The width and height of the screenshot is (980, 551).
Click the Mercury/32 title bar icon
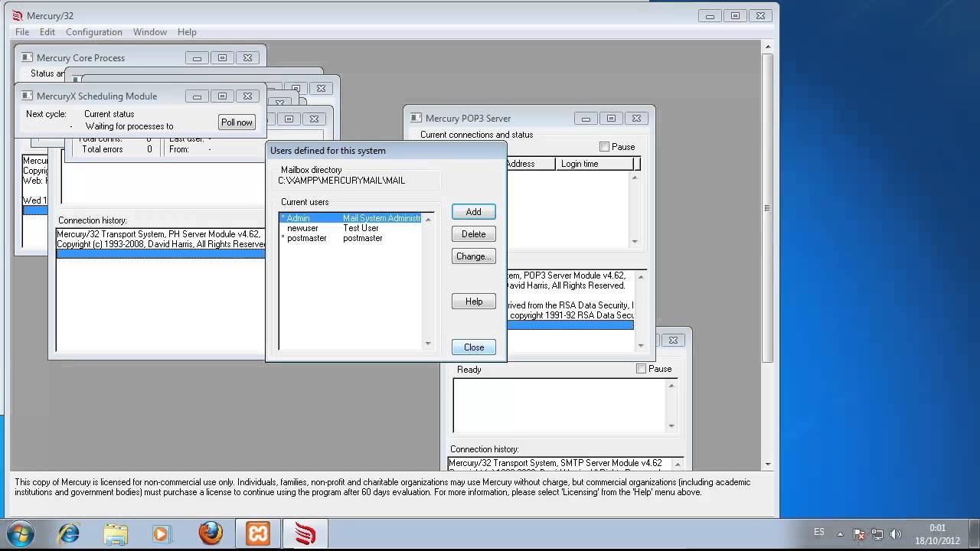(x=18, y=15)
